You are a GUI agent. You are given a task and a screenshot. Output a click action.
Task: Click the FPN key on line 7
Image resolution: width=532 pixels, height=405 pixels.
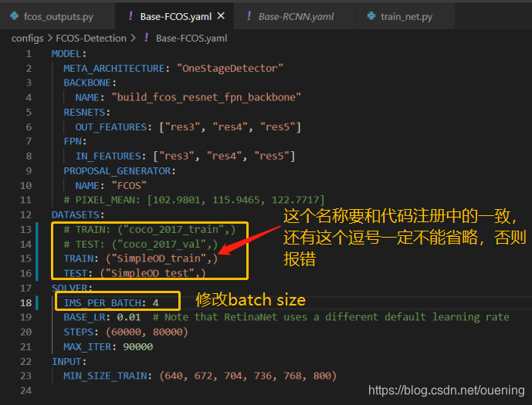point(73,141)
